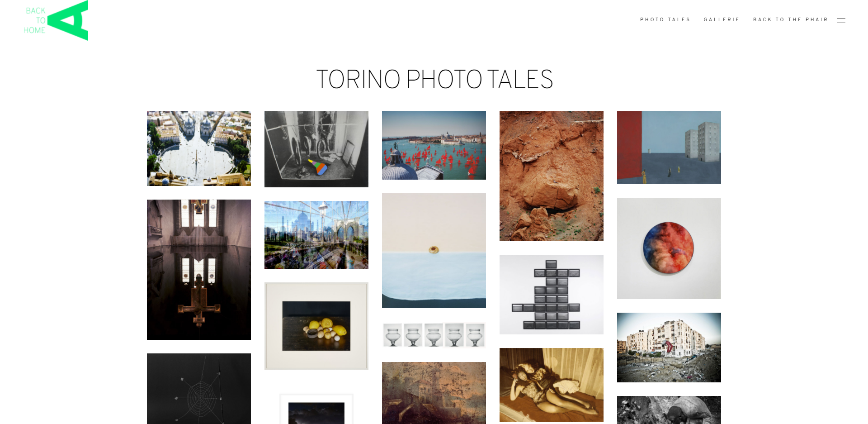
Task: View the sepia reclining woman photo
Action: [552, 385]
